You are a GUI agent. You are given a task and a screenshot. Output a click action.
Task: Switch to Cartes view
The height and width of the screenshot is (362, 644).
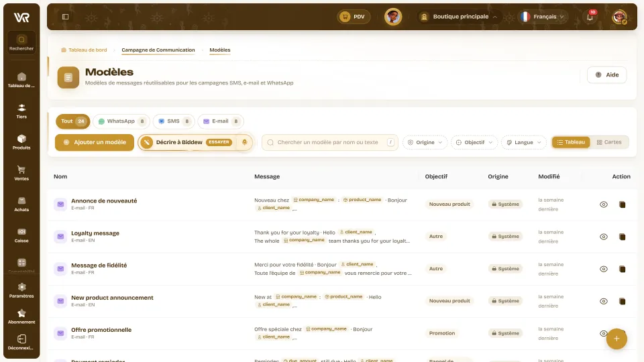pyautogui.click(x=609, y=142)
